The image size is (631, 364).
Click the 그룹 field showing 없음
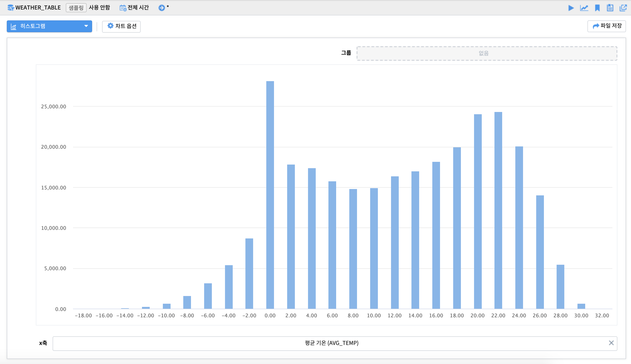487,53
